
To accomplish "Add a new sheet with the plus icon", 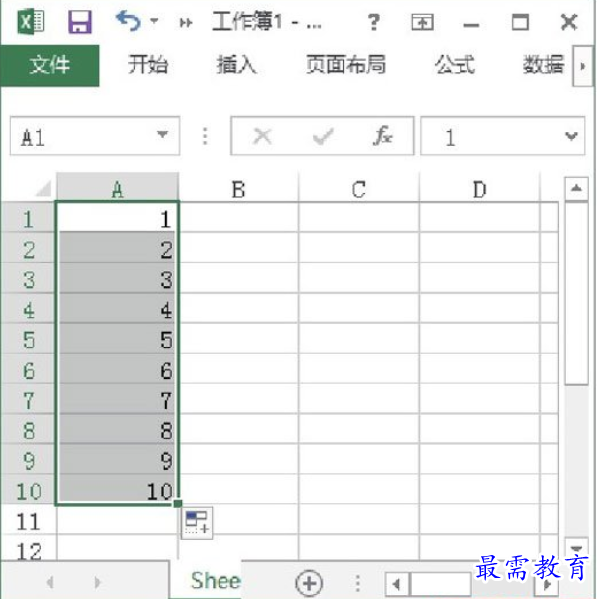I will (309, 583).
